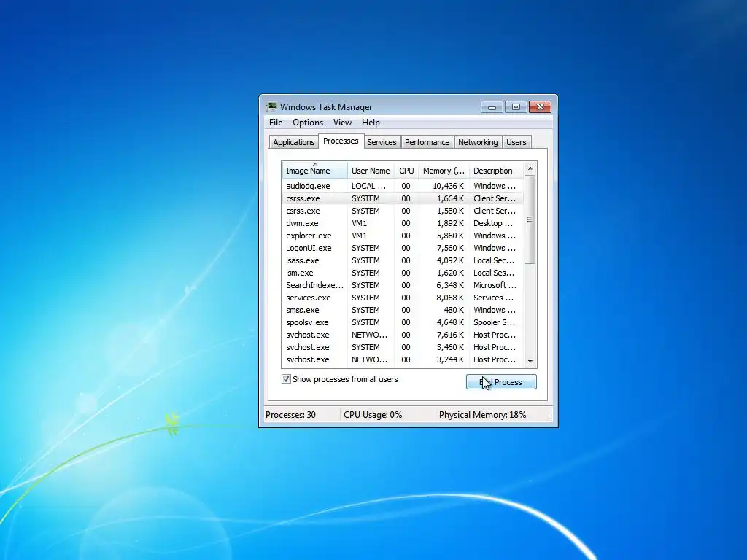Sort by CPU column header
The image size is (747, 560).
[406, 171]
